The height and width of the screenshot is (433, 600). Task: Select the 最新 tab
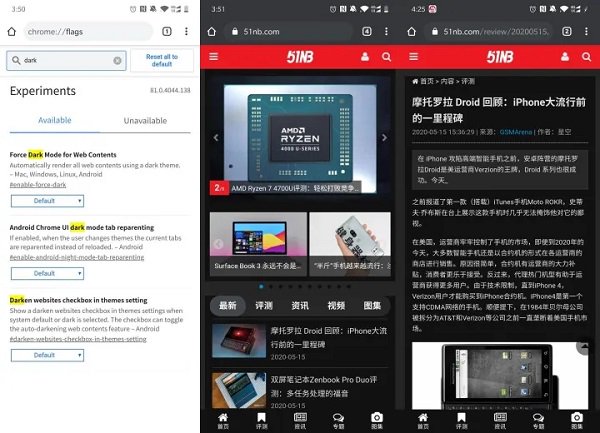[x=227, y=306]
